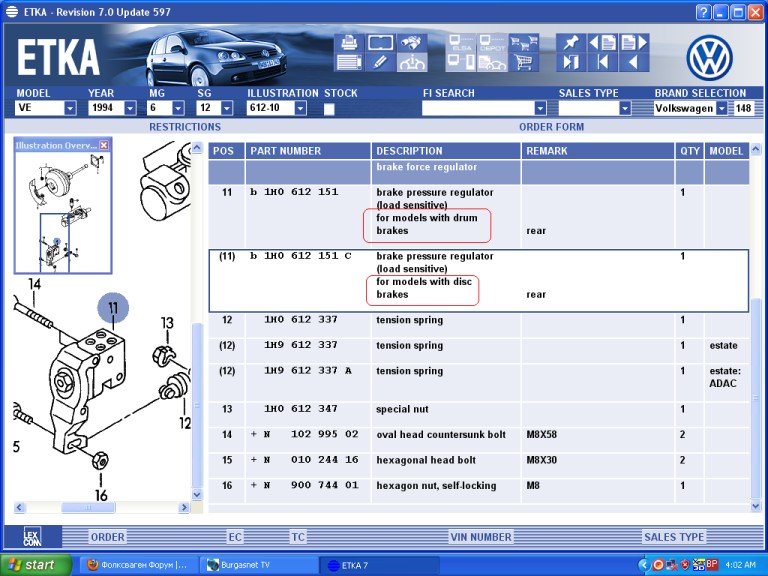Click the VIN NUMBER button

[x=481, y=537]
